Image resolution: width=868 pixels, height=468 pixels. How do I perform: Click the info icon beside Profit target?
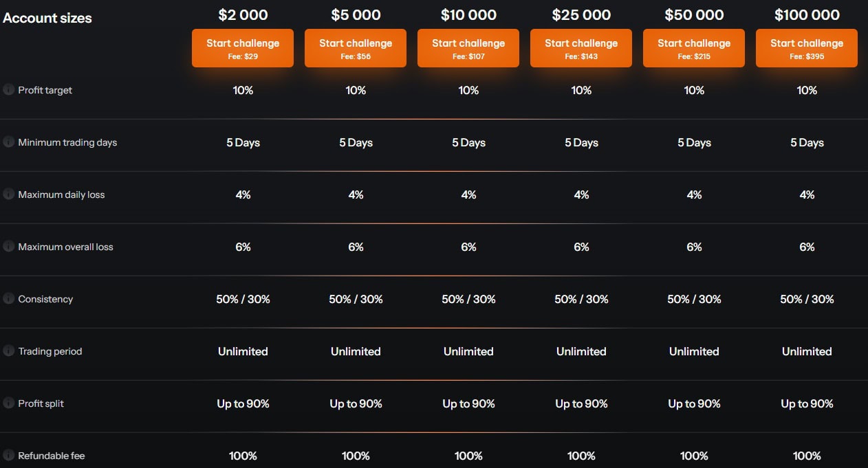pyautogui.click(x=8, y=90)
